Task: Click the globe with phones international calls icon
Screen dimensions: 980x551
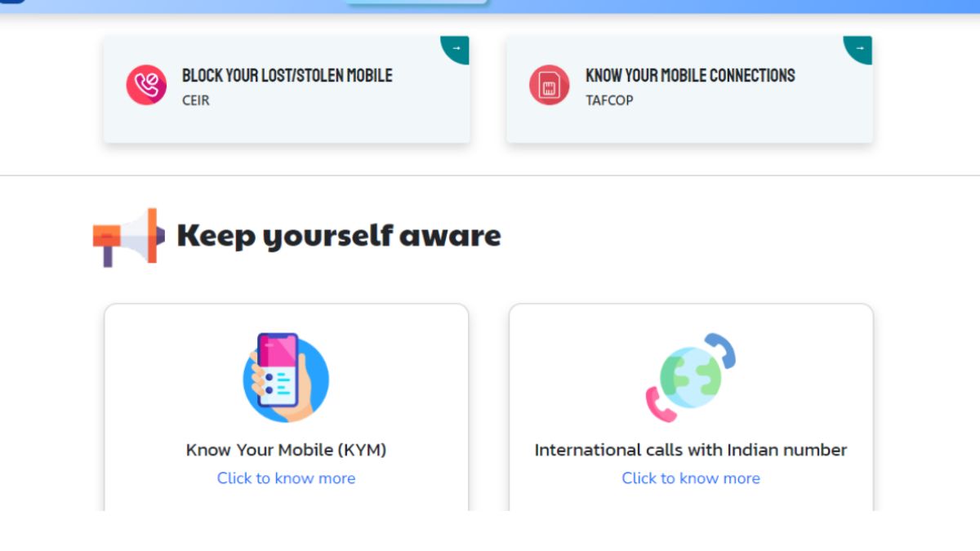Action: (691, 377)
